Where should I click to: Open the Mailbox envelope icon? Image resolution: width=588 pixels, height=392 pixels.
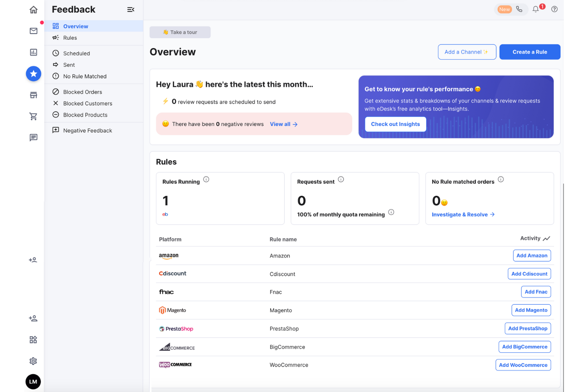point(33,31)
